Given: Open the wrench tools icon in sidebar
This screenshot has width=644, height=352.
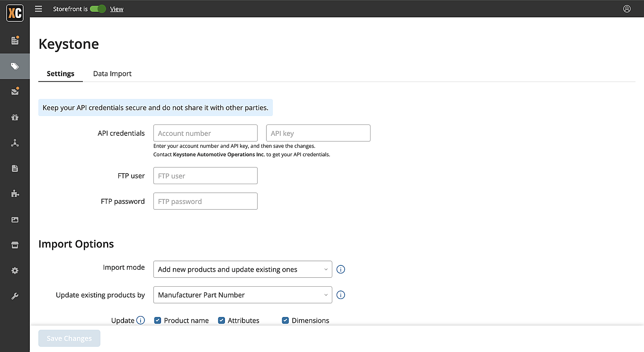Looking at the screenshot, I should pyautogui.click(x=15, y=297).
